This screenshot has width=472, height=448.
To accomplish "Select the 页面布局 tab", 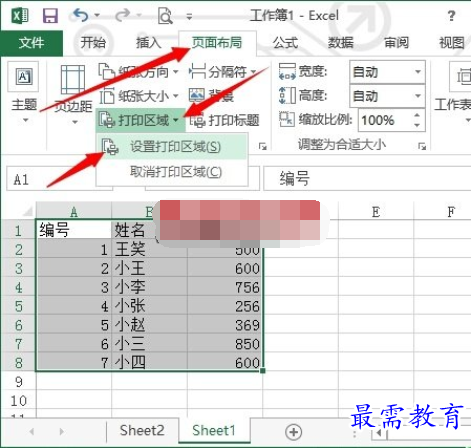I will coord(217,43).
